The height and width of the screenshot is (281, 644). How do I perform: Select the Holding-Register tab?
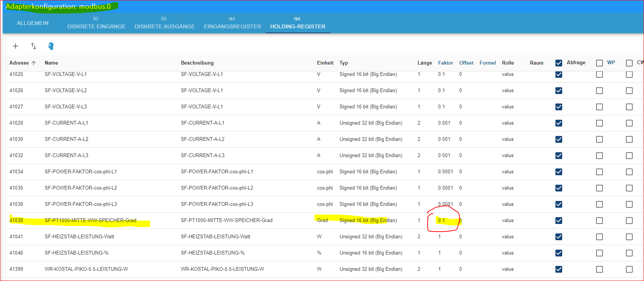click(x=298, y=23)
